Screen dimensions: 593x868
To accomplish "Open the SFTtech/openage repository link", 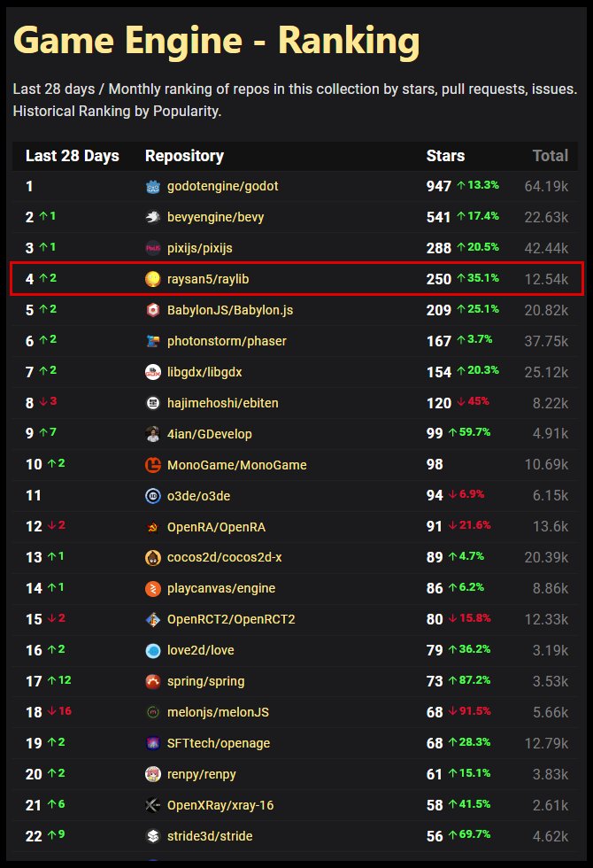I will pyautogui.click(x=219, y=743).
